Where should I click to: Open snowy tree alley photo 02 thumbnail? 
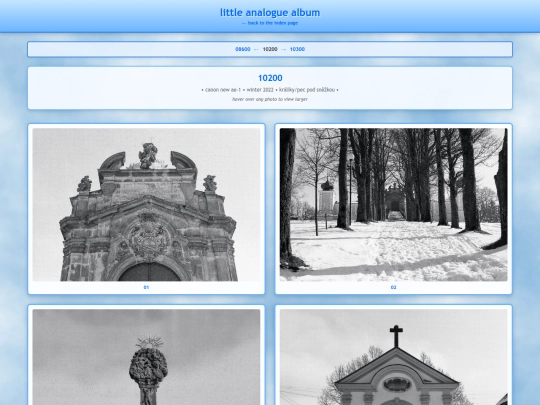(394, 205)
